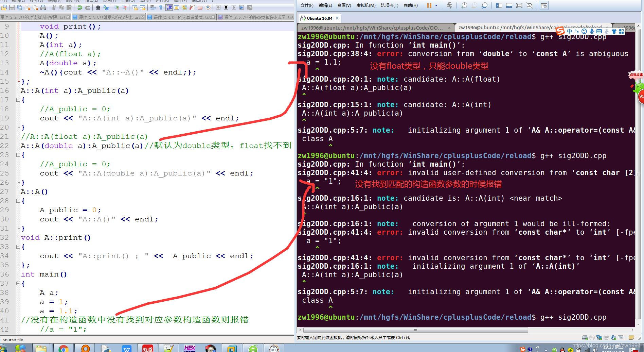The width and height of the screenshot is (644, 352).
Task: Click the Save All icon in Notepad++
Action: [x=20, y=7]
